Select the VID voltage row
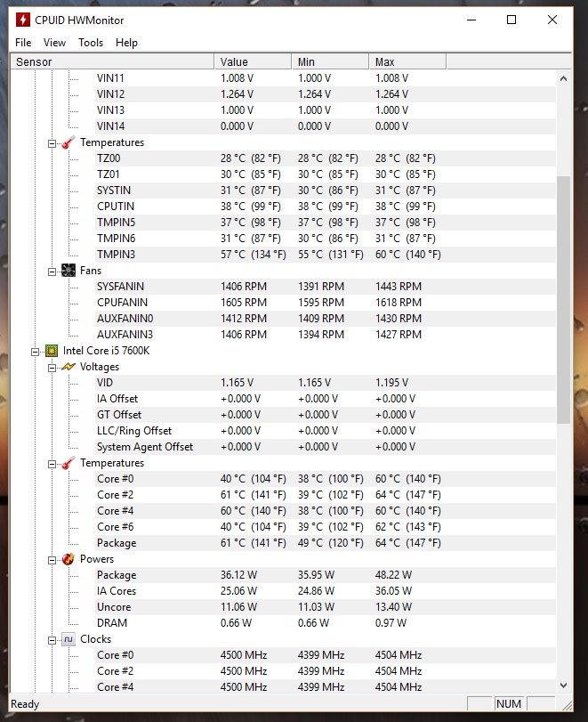 [x=325, y=383]
